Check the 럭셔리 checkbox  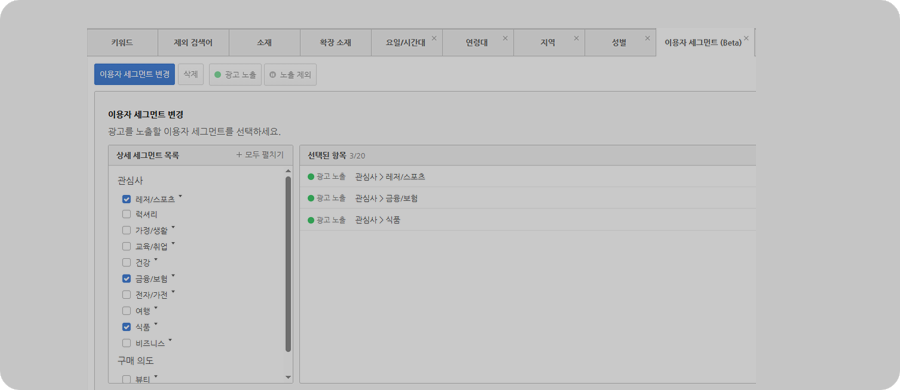(126, 214)
